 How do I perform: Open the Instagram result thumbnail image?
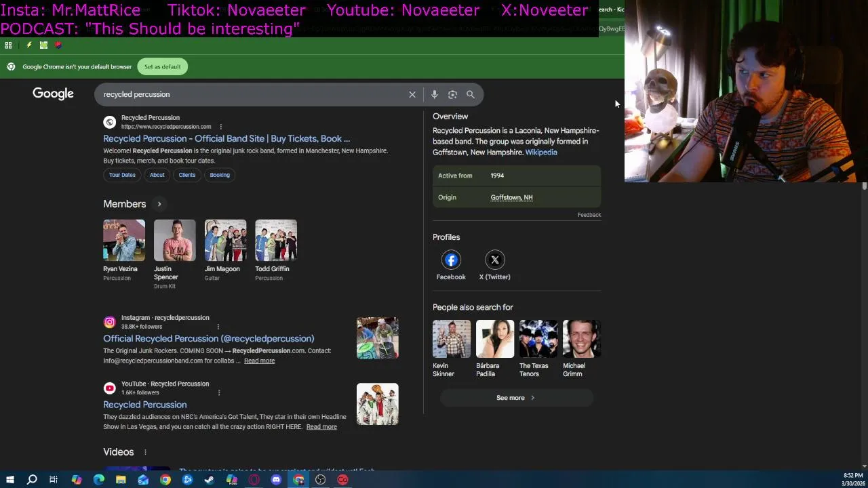click(x=378, y=338)
